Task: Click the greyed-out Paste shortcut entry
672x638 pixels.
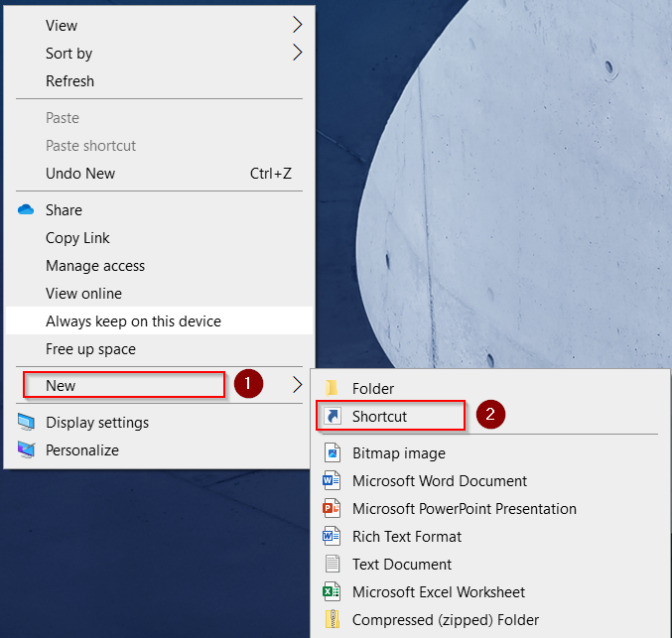Action: coord(160,146)
